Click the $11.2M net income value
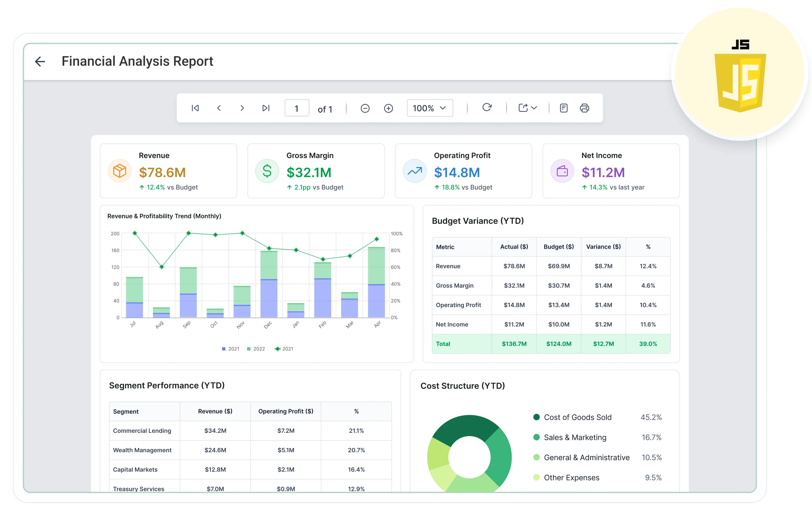Screen dimensions: 812x516 (603, 173)
